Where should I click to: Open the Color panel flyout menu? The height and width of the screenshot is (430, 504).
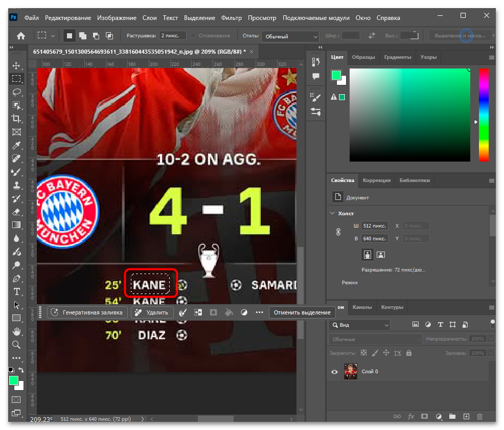(491, 58)
